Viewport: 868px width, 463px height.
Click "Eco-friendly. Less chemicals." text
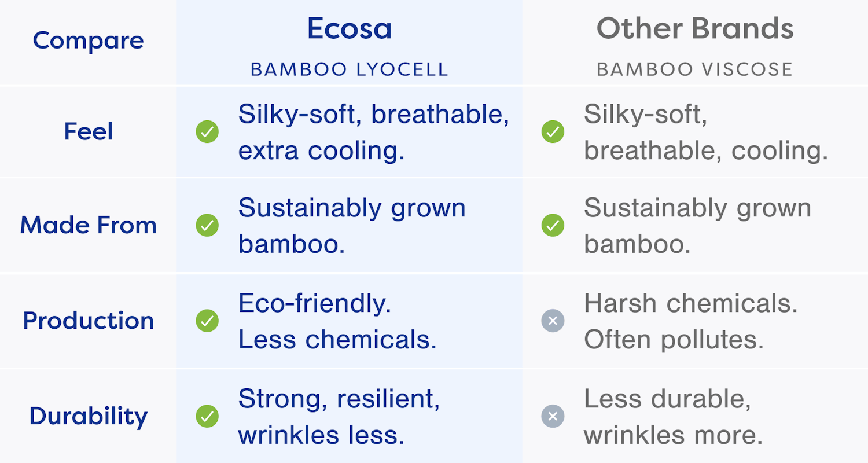coord(337,321)
